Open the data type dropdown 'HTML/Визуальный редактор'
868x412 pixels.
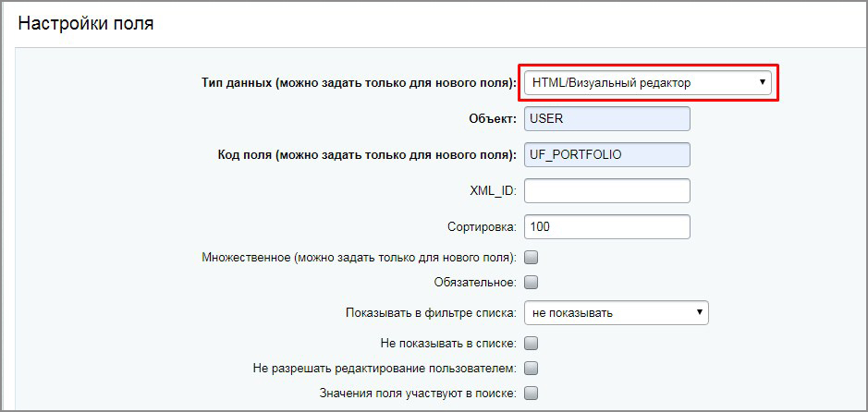tap(648, 83)
